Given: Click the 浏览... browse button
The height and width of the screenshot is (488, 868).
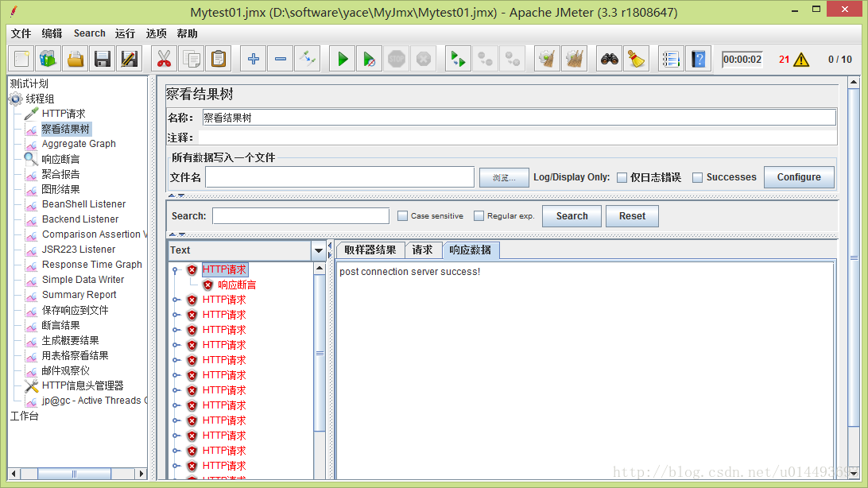Looking at the screenshot, I should tap(504, 177).
